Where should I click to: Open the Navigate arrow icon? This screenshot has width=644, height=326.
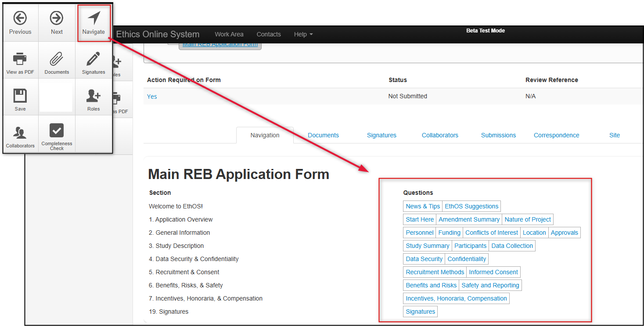(94, 18)
